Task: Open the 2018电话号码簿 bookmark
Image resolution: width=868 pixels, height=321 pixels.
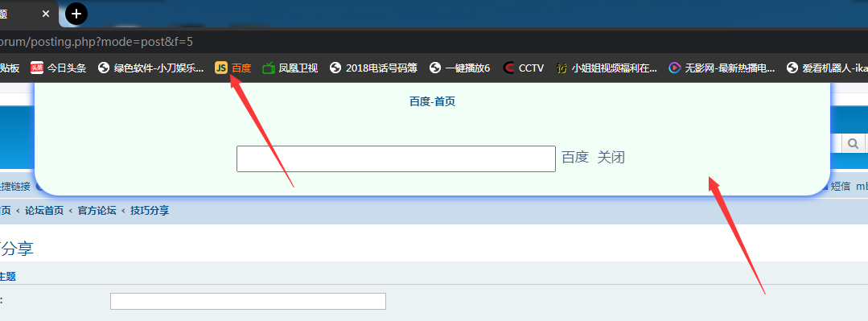Action: tap(373, 68)
